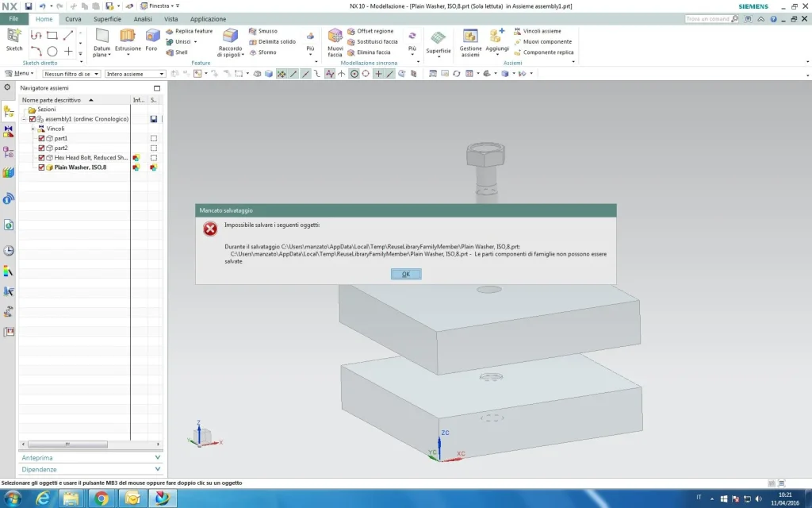The image size is (812, 508).
Task: Click the Aggiungi component icon
Action: 497,37
